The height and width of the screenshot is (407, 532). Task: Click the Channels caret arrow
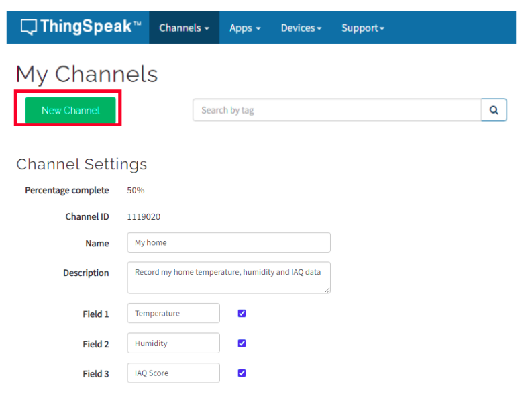(207, 28)
